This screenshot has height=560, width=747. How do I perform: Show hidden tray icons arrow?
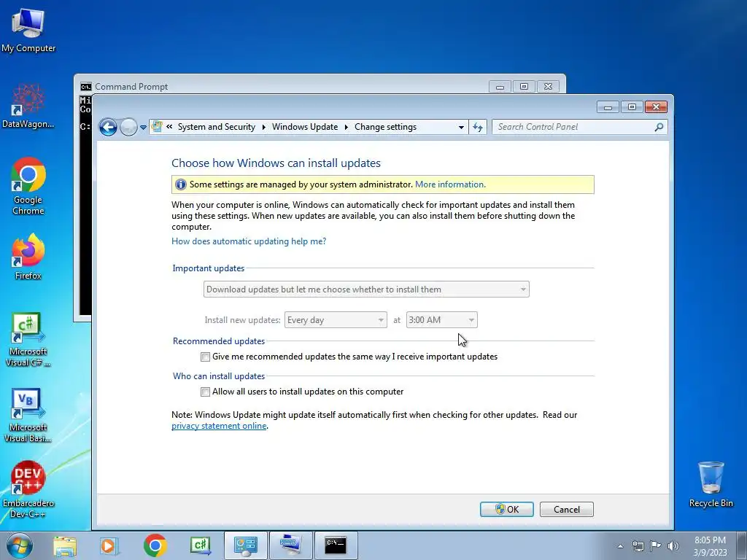[620, 546]
